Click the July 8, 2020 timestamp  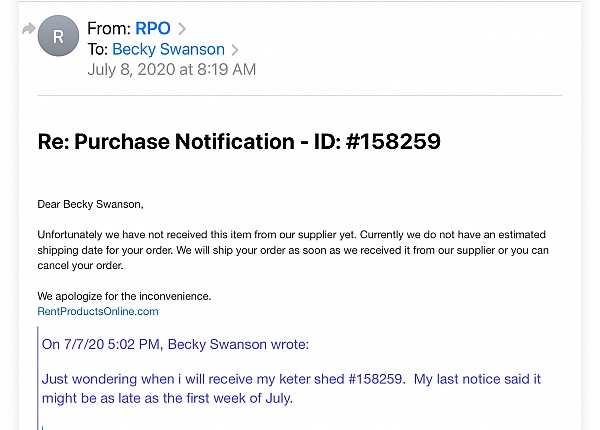(171, 70)
